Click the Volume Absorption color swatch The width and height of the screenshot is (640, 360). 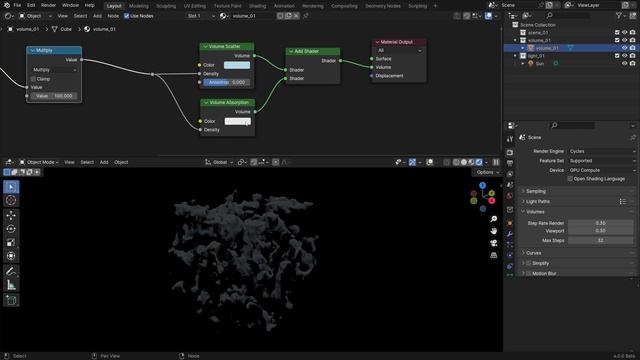238,121
